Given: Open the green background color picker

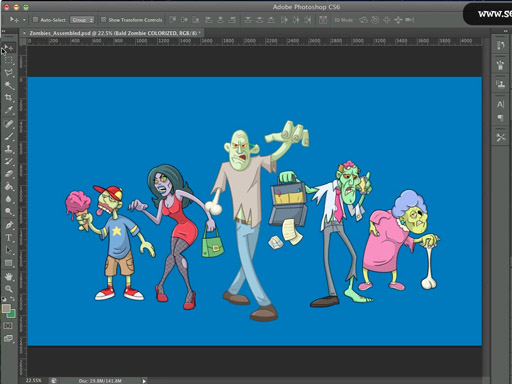Looking at the screenshot, I should pos(12,314).
